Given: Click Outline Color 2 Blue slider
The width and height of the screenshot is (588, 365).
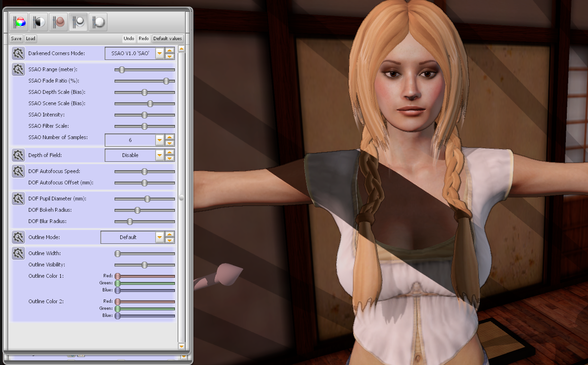Looking at the screenshot, I should (145, 316).
